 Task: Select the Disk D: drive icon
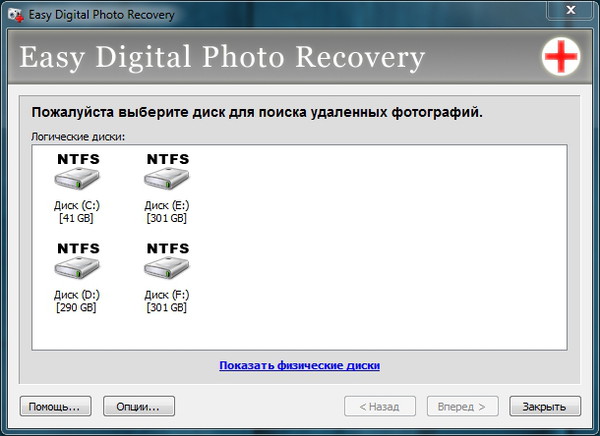(78, 270)
